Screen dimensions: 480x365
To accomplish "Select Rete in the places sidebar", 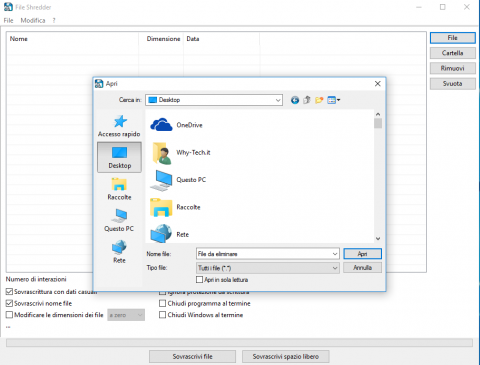I will (x=119, y=252).
